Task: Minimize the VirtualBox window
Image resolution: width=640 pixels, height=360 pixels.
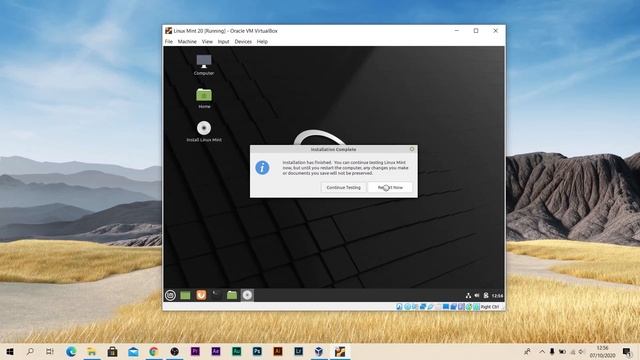Action: click(457, 31)
